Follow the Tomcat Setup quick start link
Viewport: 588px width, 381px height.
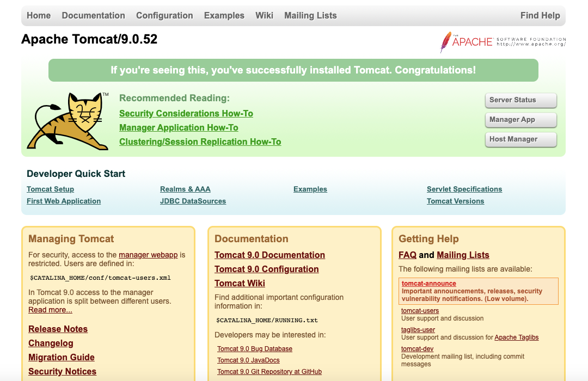click(x=50, y=189)
